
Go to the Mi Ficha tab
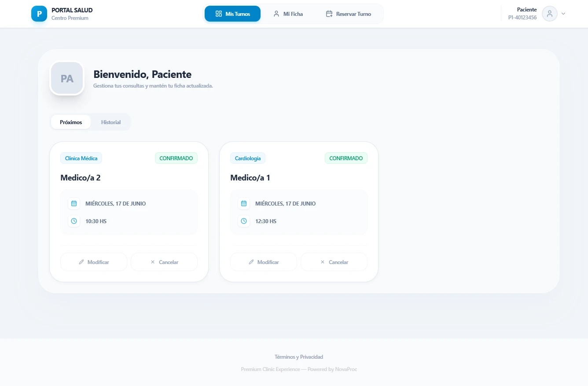[288, 14]
